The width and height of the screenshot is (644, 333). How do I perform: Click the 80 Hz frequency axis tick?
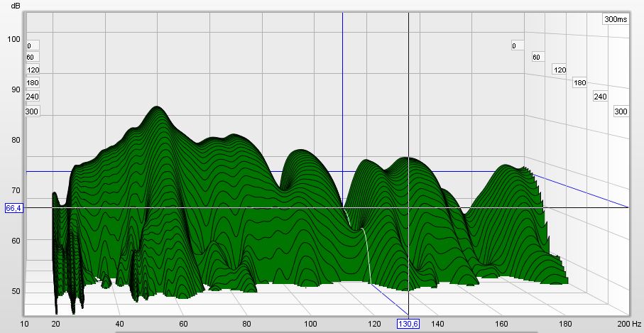click(247, 324)
